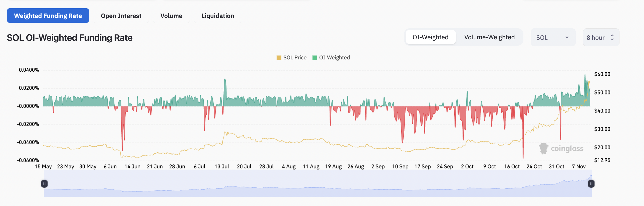
Task: Click the caret arrow in SOL dropdown
Action: click(567, 38)
